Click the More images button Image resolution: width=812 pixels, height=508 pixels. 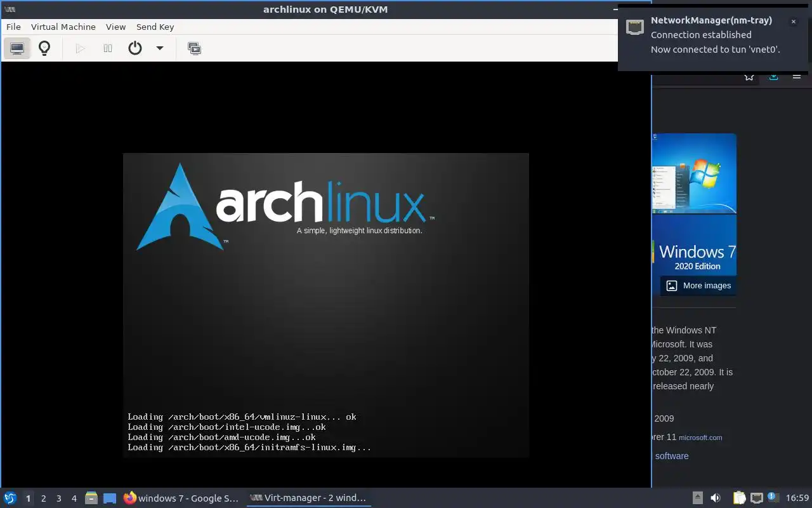(x=698, y=286)
